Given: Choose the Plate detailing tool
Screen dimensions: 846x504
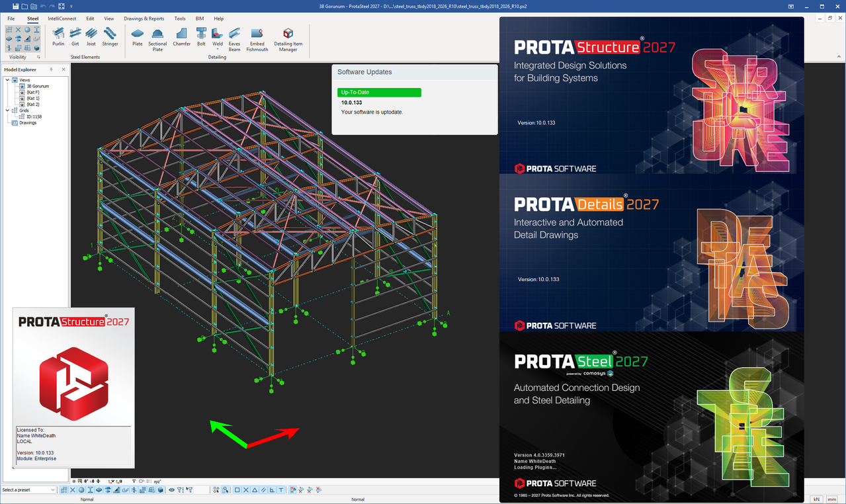Looking at the screenshot, I should tap(138, 37).
